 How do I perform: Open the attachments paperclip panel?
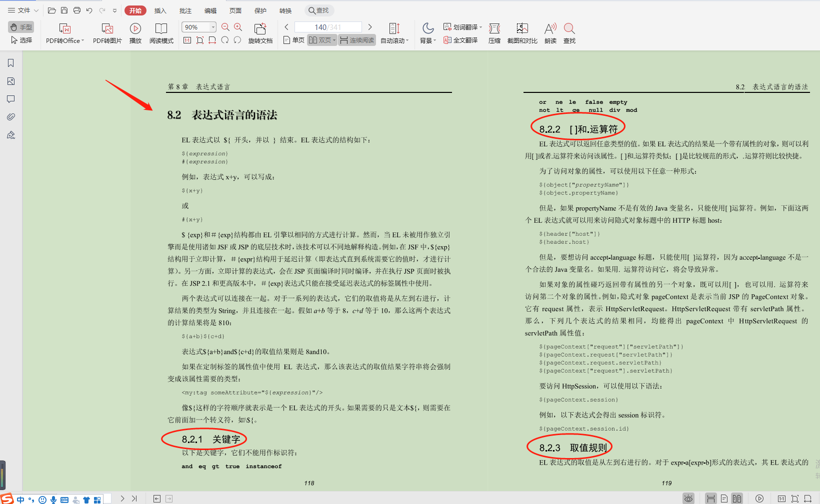(x=11, y=117)
